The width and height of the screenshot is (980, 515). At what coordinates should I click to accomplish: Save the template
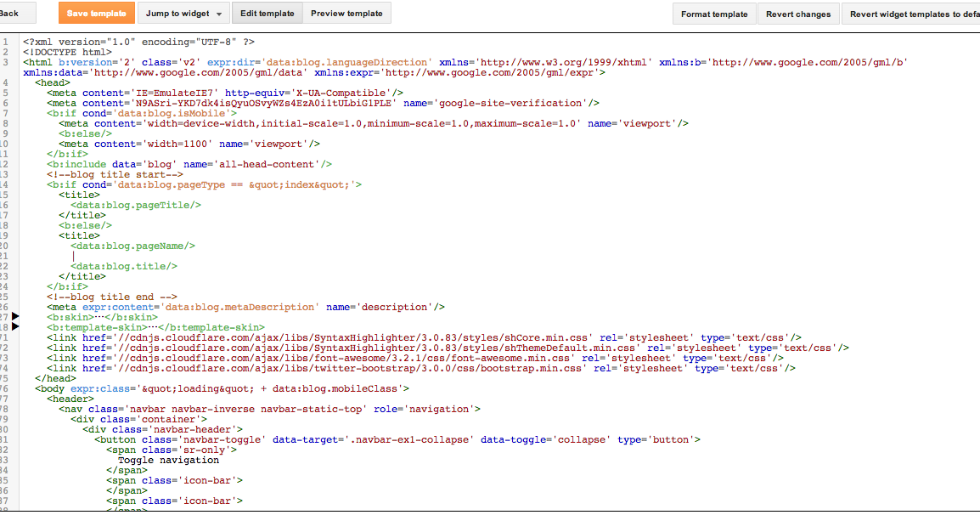[x=95, y=13]
